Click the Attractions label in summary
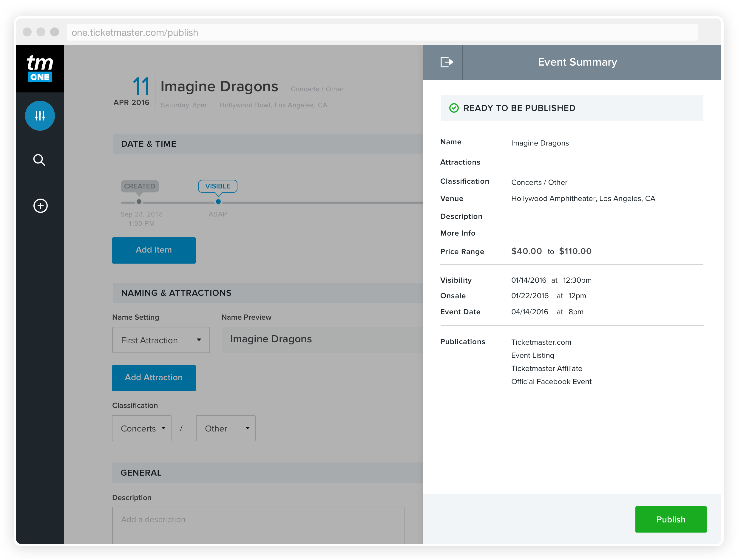Image resolution: width=738 pixels, height=560 pixels. click(x=460, y=162)
